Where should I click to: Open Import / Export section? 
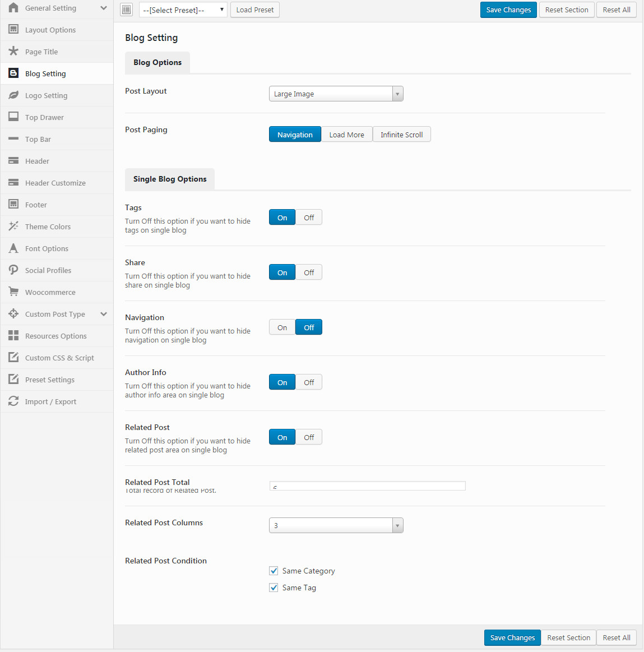tap(57, 401)
